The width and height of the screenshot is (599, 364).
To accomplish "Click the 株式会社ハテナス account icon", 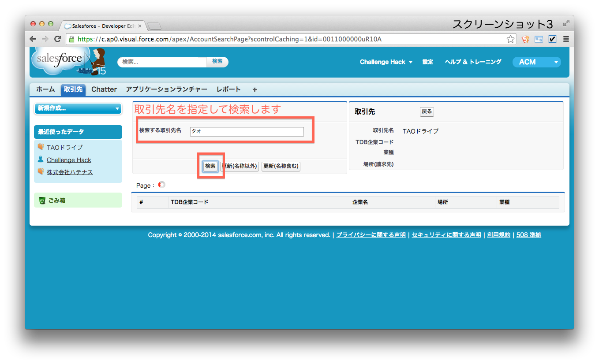I will [41, 171].
